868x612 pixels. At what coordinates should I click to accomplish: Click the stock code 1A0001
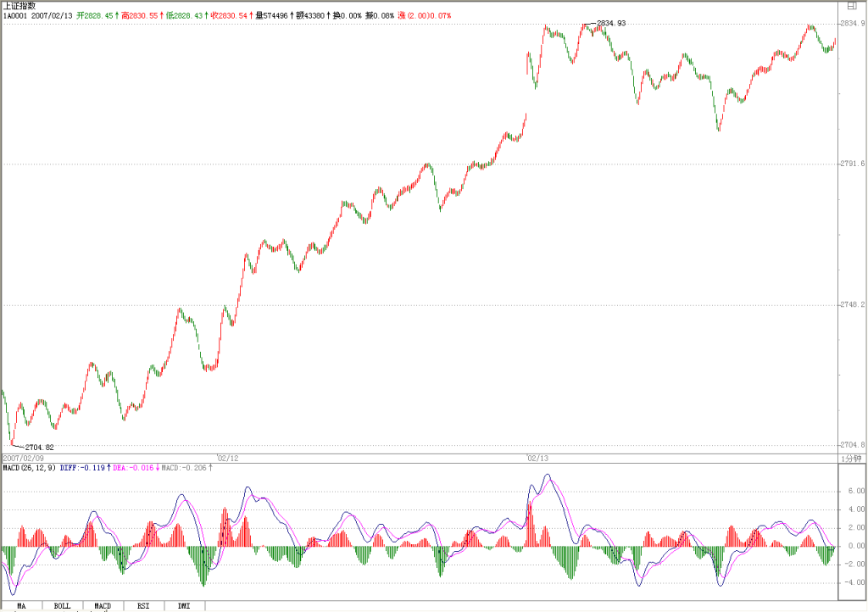[15, 15]
